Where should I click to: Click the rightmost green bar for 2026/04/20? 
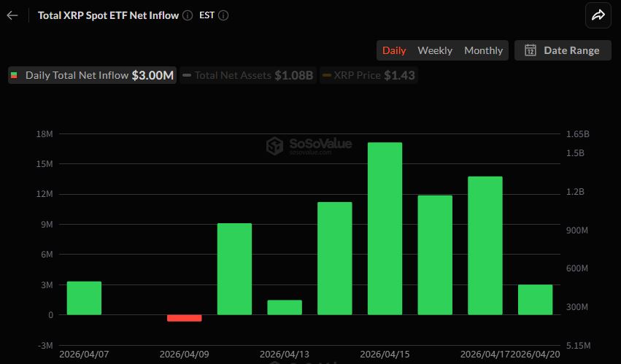(535, 299)
